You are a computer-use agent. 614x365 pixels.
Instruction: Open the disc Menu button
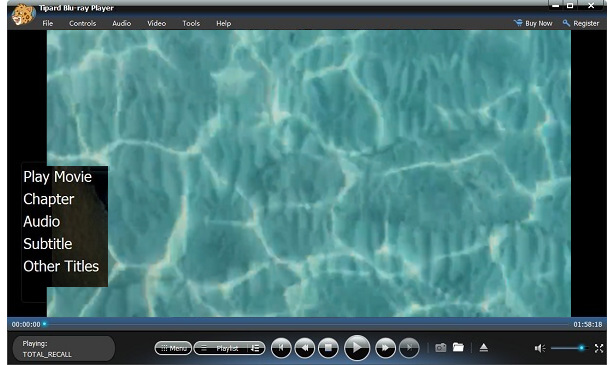click(173, 348)
